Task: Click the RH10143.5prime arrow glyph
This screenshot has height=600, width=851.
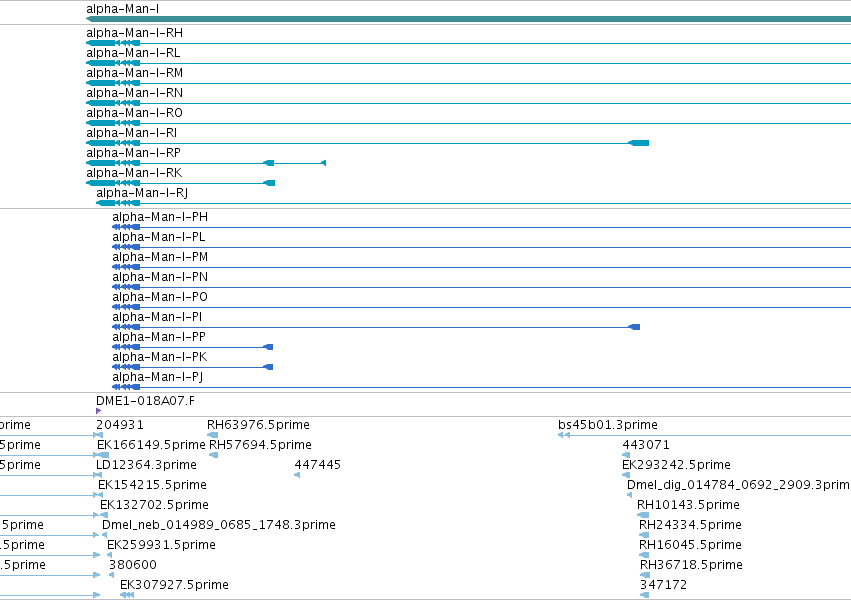Action: (x=643, y=515)
